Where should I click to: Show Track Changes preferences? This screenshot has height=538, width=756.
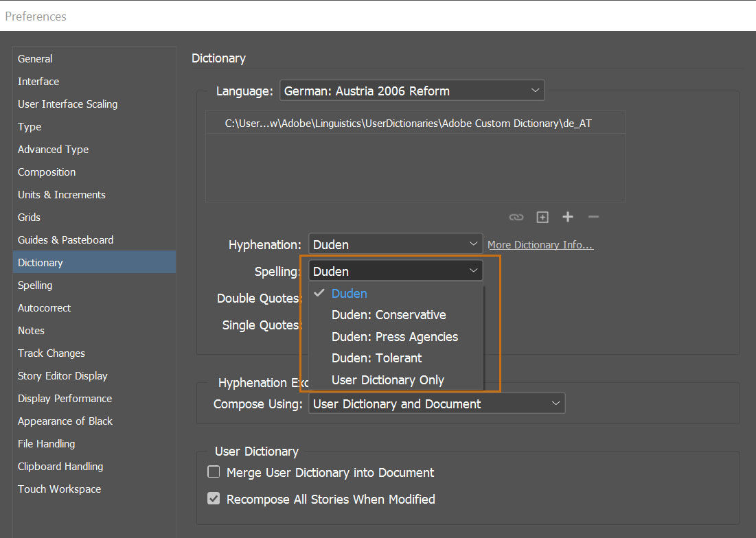51,353
